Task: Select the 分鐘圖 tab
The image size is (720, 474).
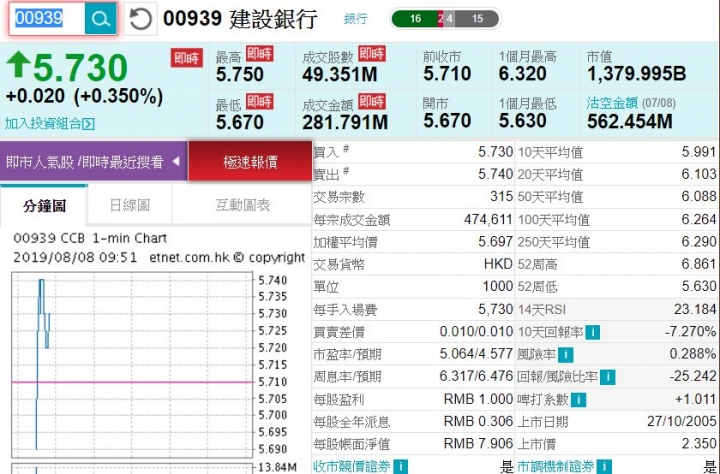Action: click(44, 205)
